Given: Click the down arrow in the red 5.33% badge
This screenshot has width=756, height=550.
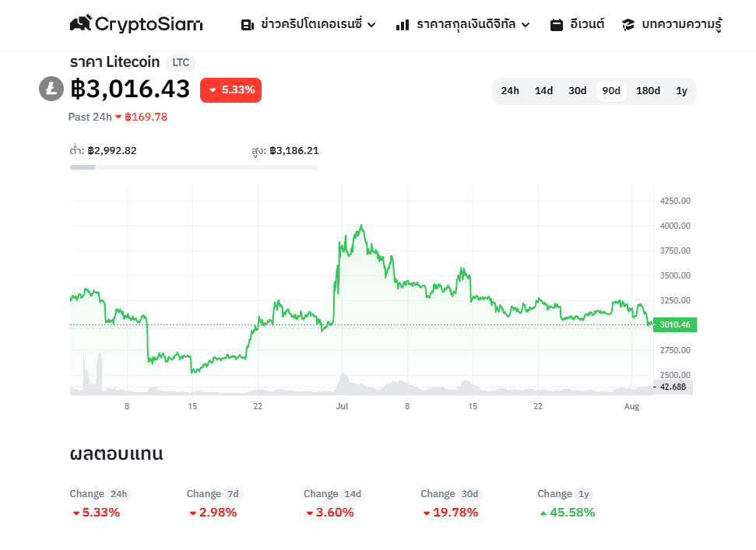Looking at the screenshot, I should click(x=212, y=90).
